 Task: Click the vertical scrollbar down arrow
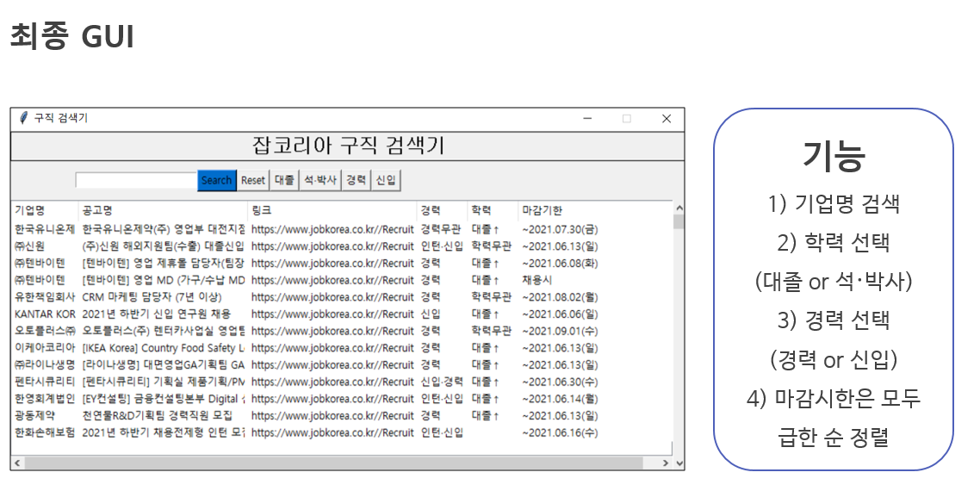click(679, 463)
